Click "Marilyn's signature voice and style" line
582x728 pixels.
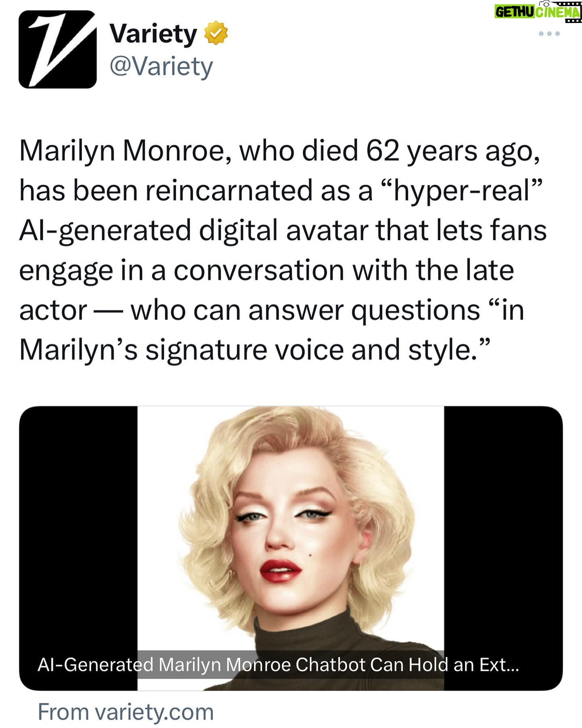pyautogui.click(x=255, y=349)
